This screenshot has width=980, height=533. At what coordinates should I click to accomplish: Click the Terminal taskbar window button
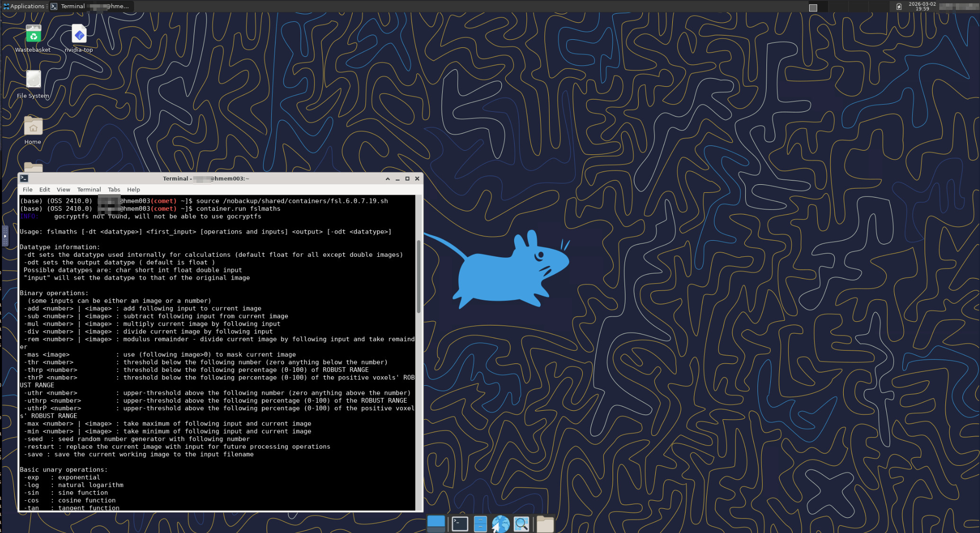[x=91, y=6]
